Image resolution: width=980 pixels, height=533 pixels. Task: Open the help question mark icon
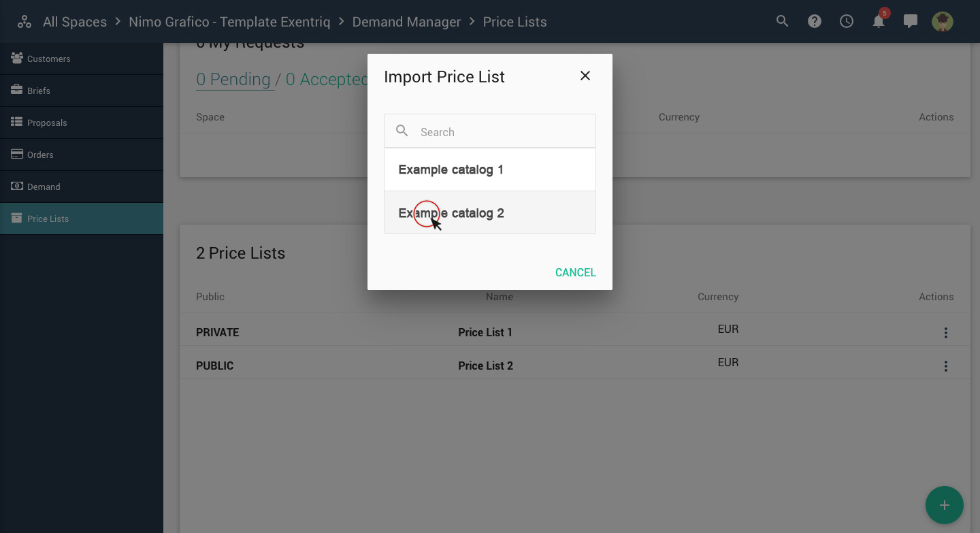pos(815,21)
